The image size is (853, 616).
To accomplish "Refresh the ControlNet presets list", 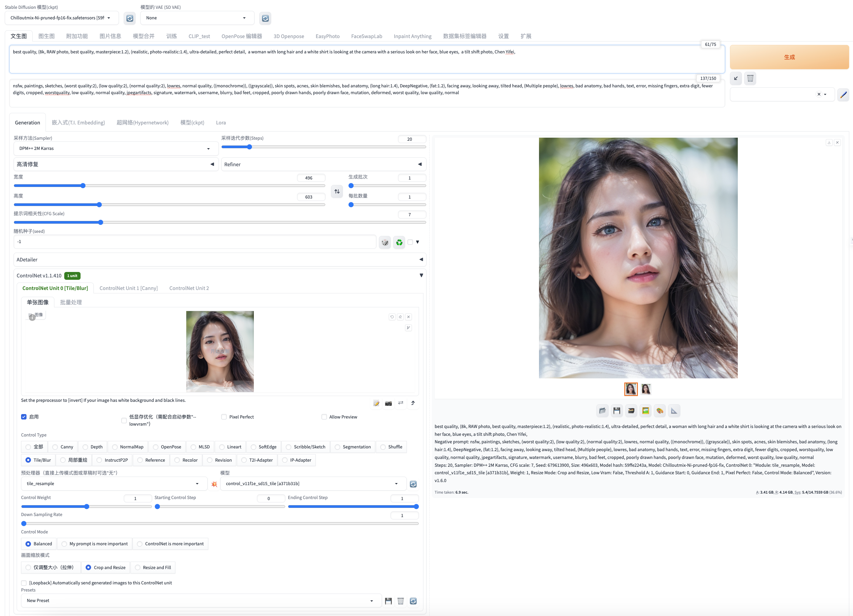I will (x=413, y=601).
